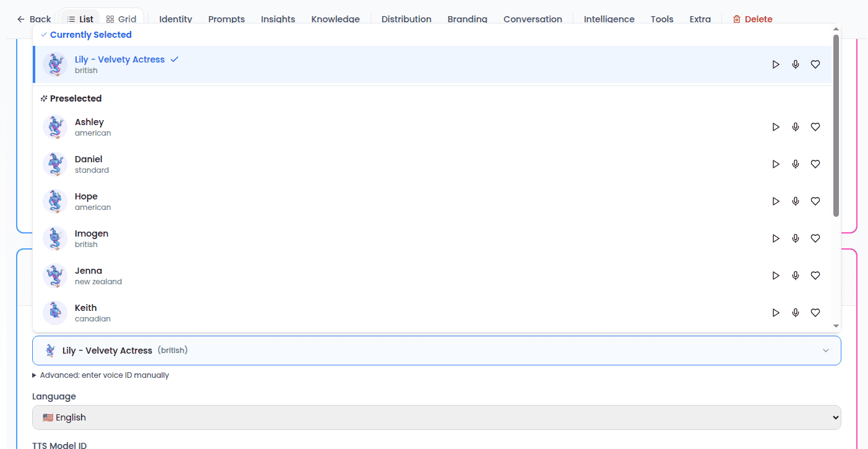This screenshot has height=449, width=868.
Task: Open the Branding tab
Action: click(x=468, y=19)
